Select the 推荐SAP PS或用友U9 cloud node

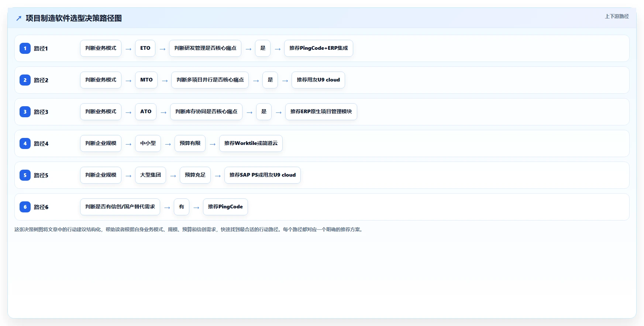262,175
